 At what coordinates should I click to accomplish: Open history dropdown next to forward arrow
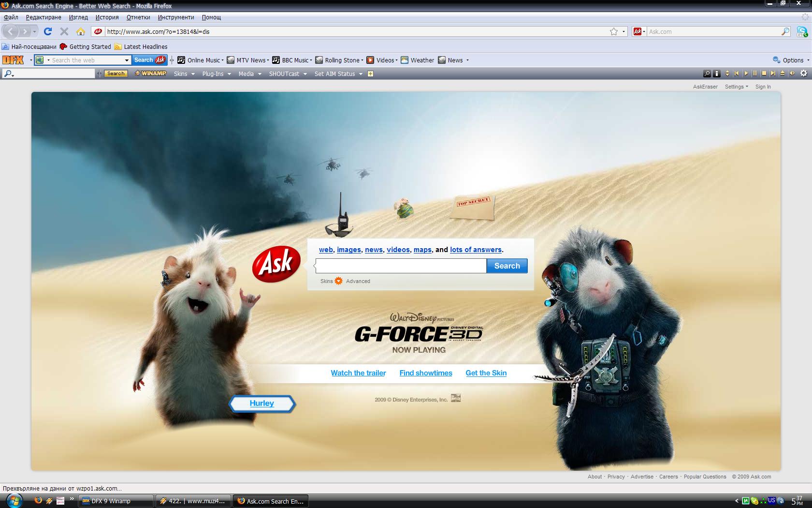click(34, 31)
